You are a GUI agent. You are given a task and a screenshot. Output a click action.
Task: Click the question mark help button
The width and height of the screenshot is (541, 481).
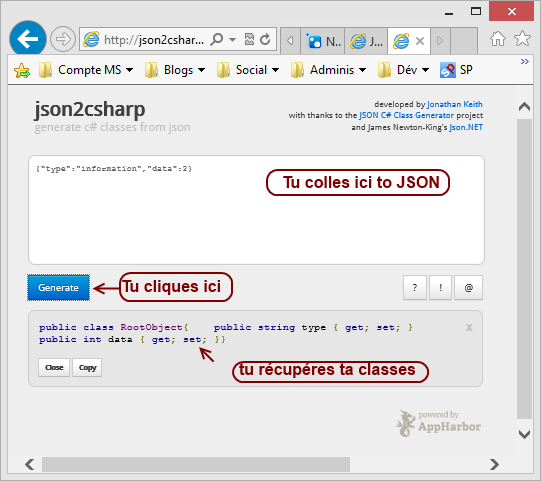coord(415,287)
